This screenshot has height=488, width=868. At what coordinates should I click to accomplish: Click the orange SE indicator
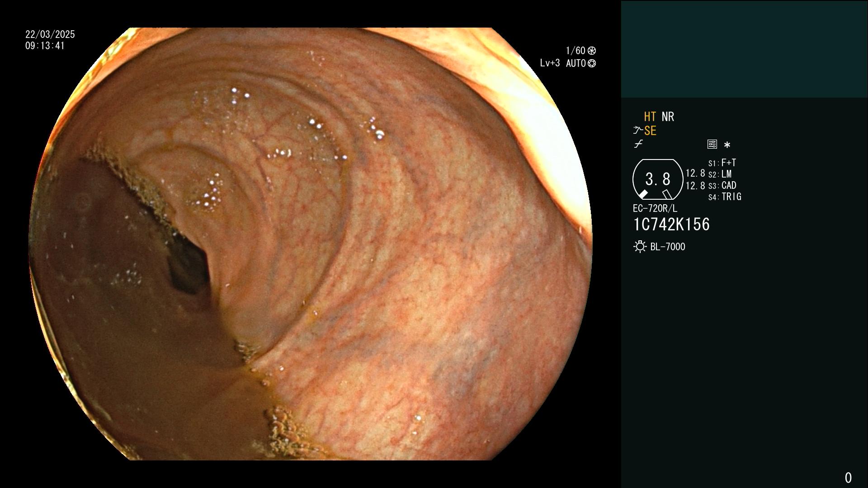tap(650, 131)
